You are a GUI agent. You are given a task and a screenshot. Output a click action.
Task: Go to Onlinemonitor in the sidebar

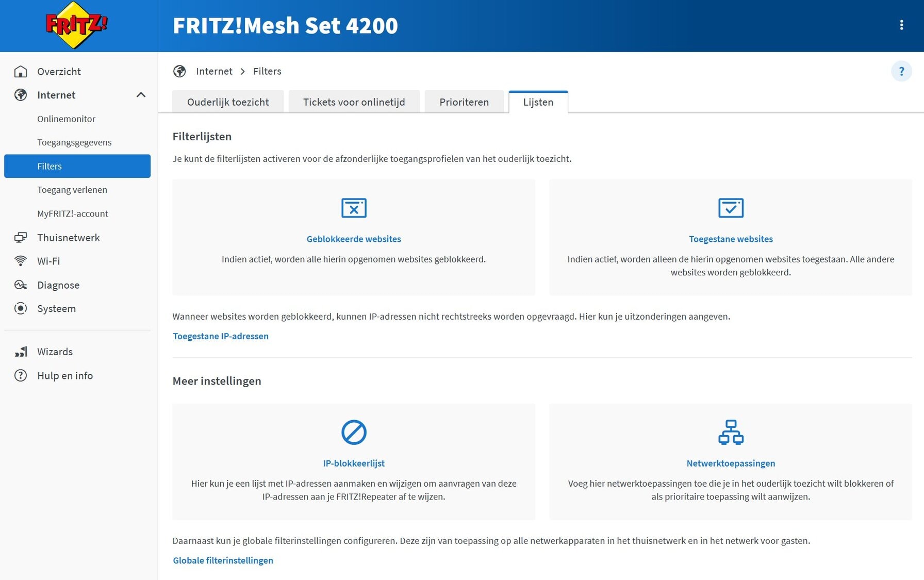tap(66, 119)
